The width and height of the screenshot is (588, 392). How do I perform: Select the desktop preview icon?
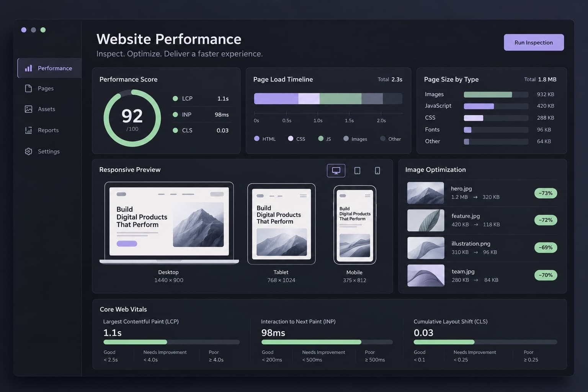[x=336, y=171]
